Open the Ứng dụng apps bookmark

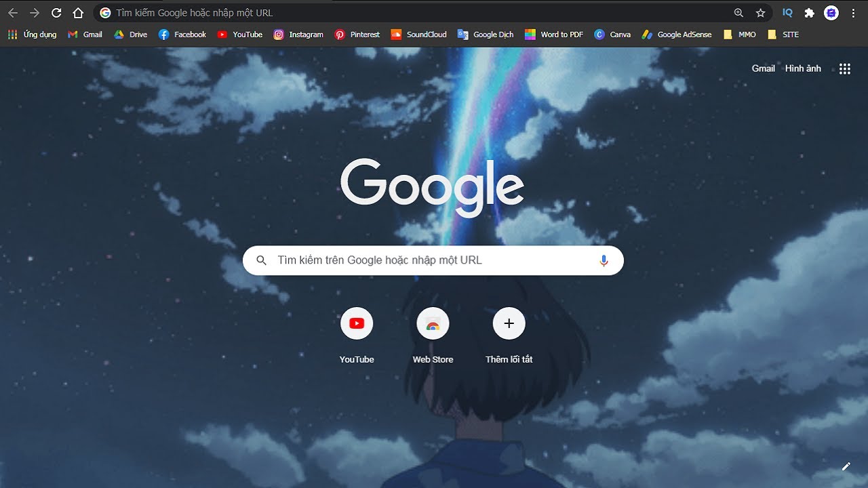coord(32,35)
